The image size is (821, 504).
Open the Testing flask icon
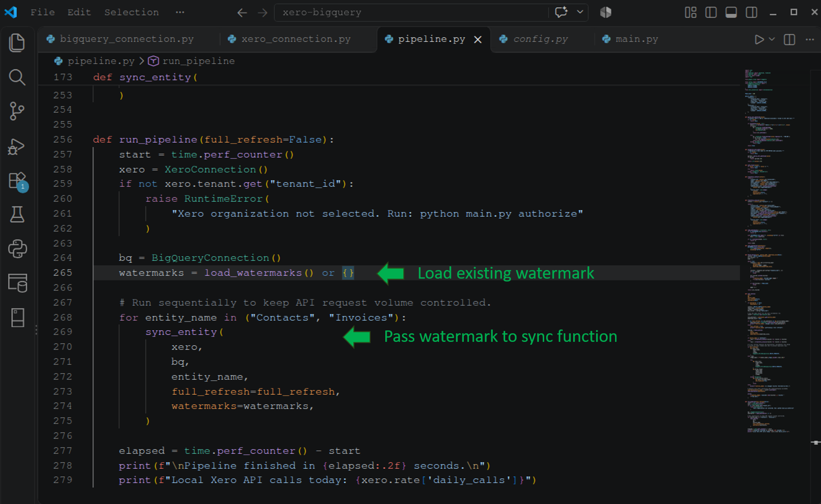17,214
